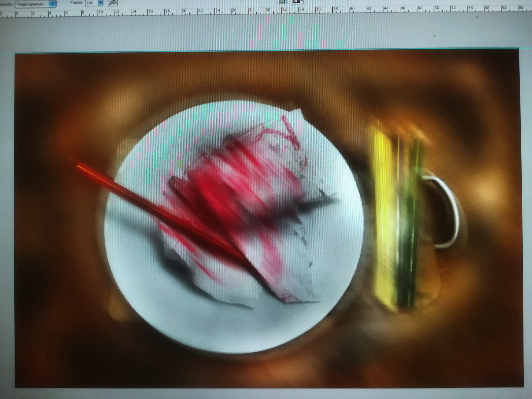
Task: Click ruler at the 0 mark
Action: click(x=16, y=13)
